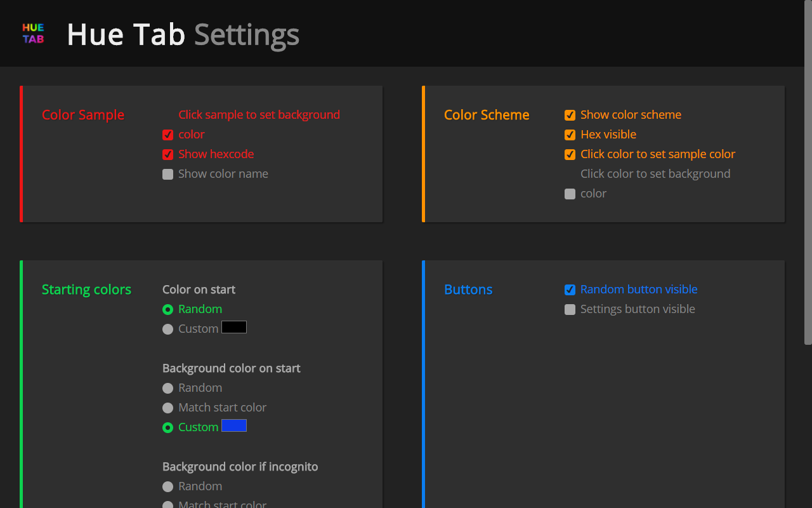Click the Hue Tab rainbow logo

coord(33,34)
